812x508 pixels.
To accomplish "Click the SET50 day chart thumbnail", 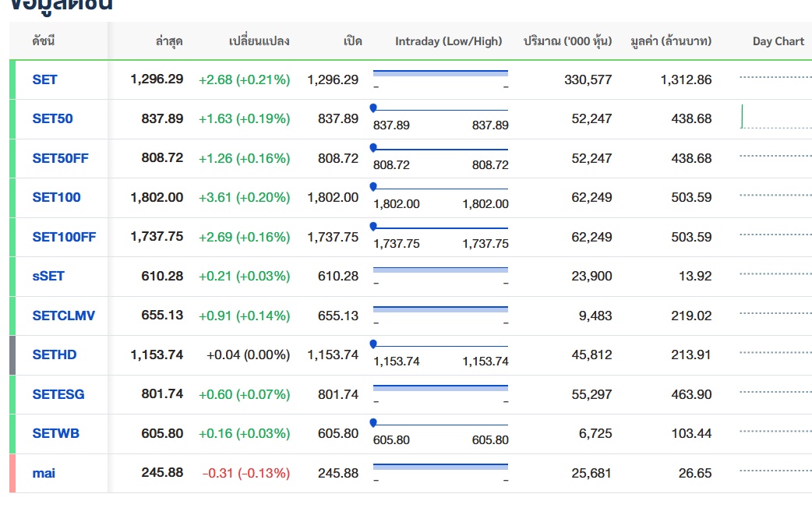I will coord(775,118).
